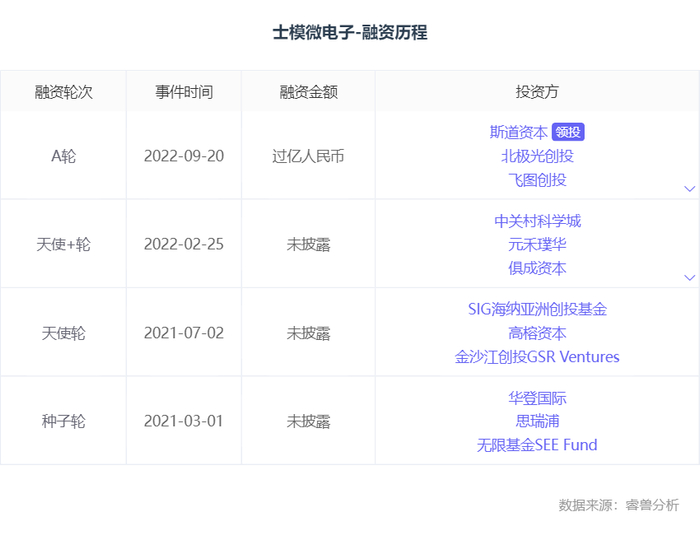The width and height of the screenshot is (700, 540).
Task: Open SIG海纳亚洲创投基金 investor page
Action: (537, 309)
